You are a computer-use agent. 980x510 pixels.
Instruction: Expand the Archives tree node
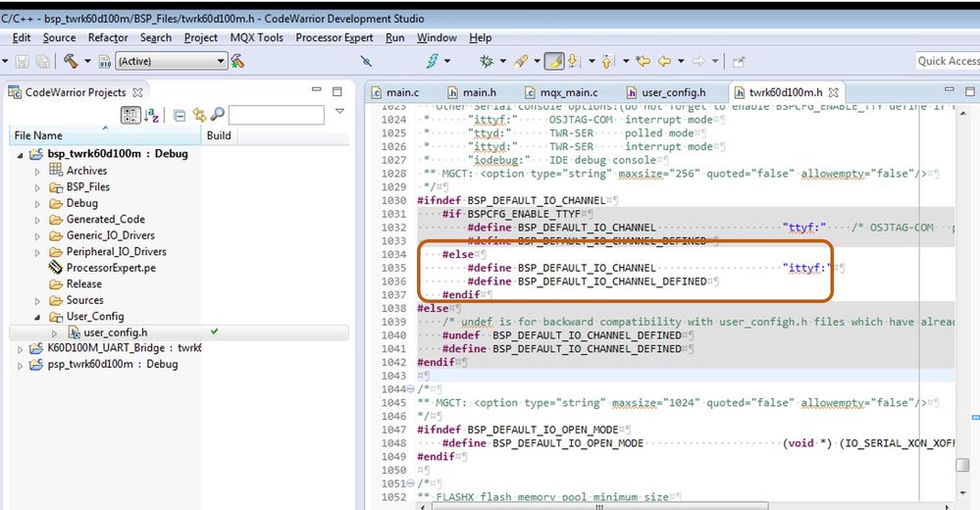tap(37, 172)
